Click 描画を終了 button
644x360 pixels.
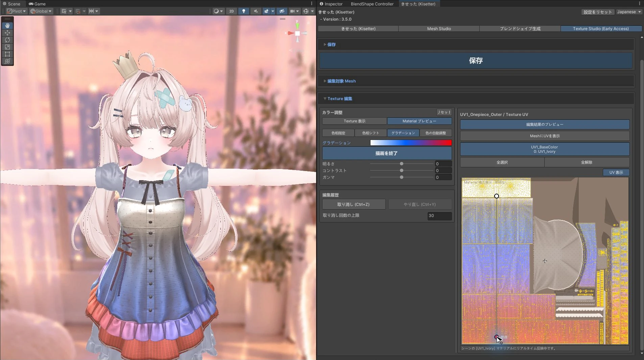click(387, 153)
